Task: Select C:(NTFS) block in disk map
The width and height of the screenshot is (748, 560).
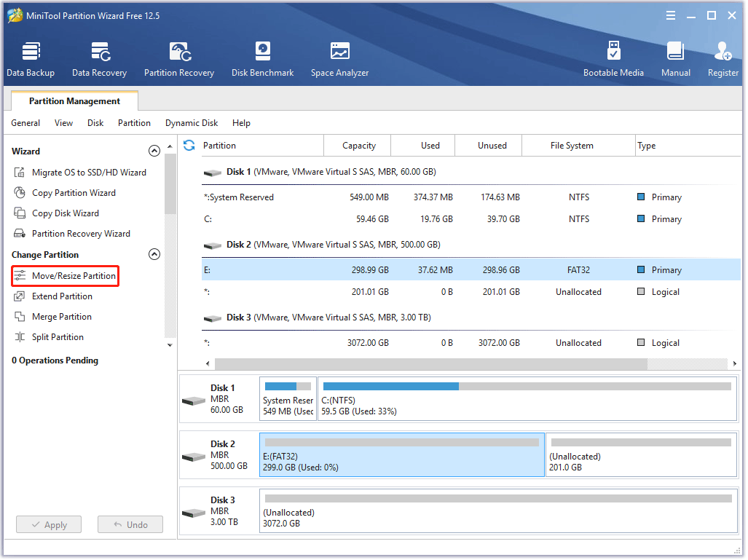Action: pyautogui.click(x=529, y=401)
